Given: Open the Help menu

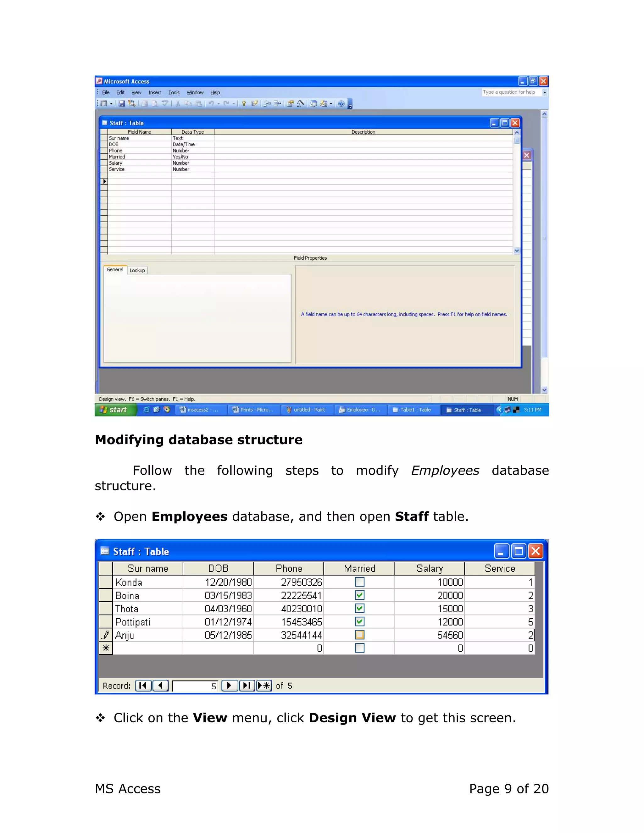Looking at the screenshot, I should click(x=215, y=92).
